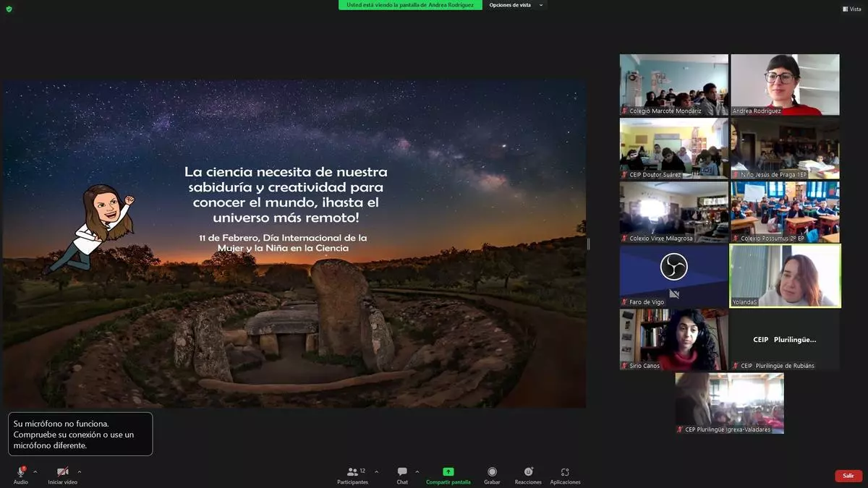Click the green screen sharing notification banner
This screenshot has height=488, width=868.
click(410, 5)
